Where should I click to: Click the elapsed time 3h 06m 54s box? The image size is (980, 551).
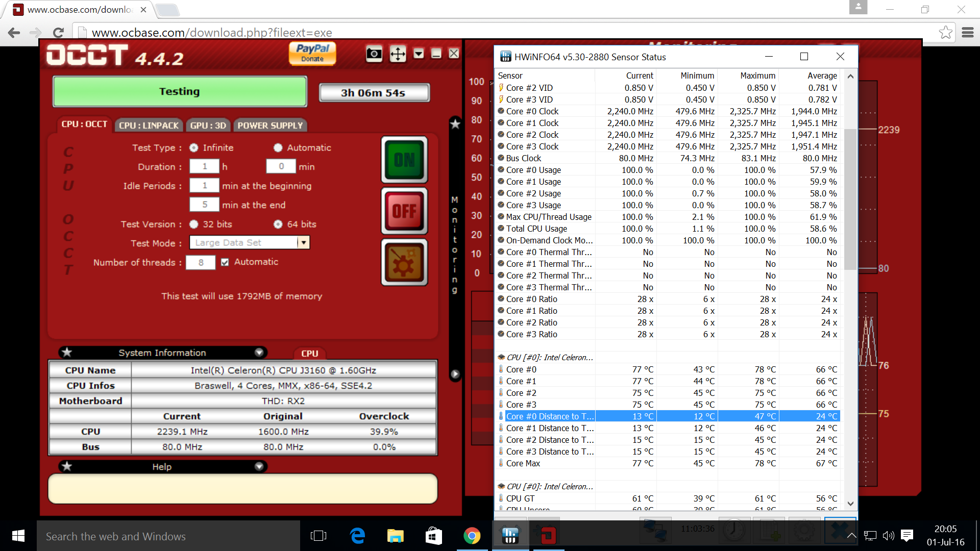tap(374, 93)
